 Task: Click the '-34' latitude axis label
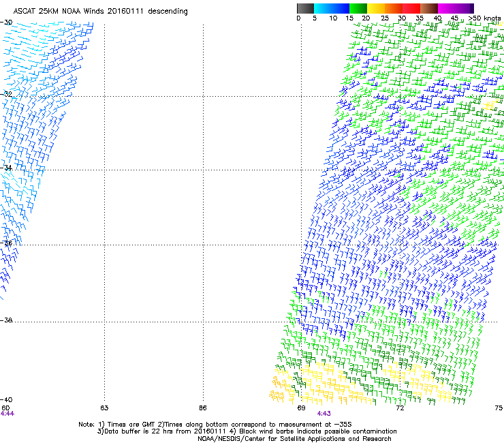[x=6, y=168]
